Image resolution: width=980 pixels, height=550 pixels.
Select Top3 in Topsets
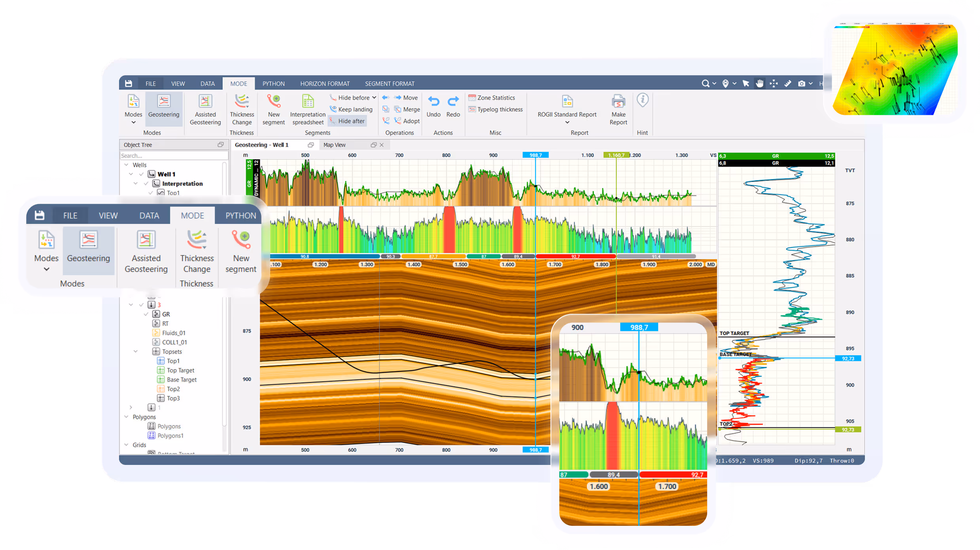173,398
